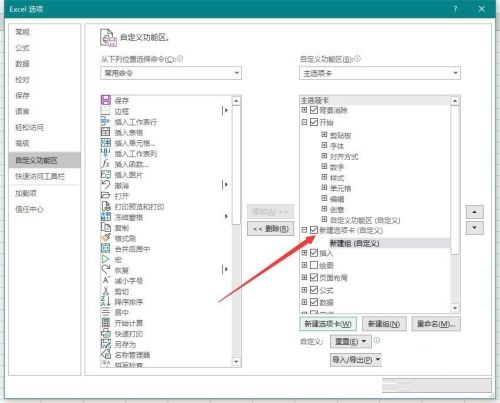Screen dimensions: 500x403
Task: Select the 恢复 (Redo) command icon
Action: [x=106, y=270]
